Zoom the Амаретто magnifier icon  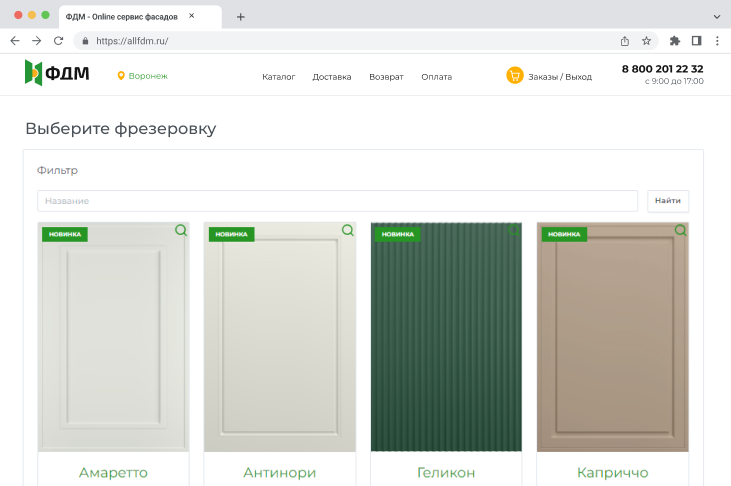pyautogui.click(x=181, y=230)
